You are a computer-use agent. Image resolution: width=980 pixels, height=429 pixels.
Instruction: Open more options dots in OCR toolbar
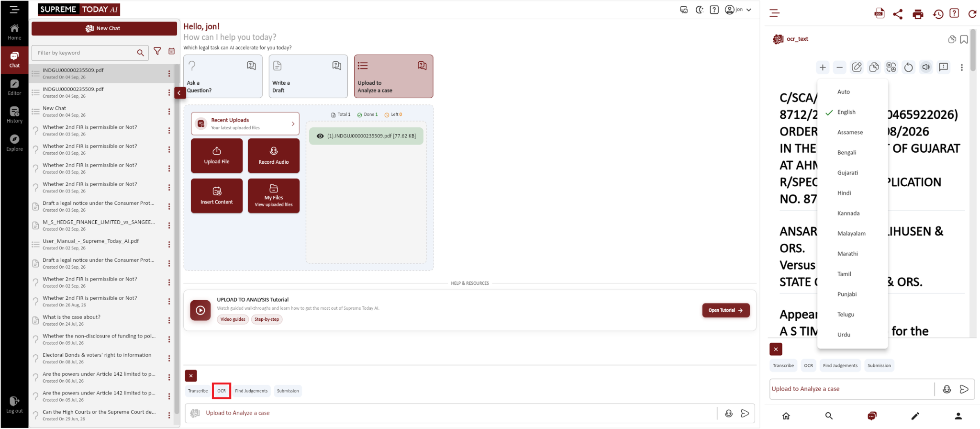point(962,68)
